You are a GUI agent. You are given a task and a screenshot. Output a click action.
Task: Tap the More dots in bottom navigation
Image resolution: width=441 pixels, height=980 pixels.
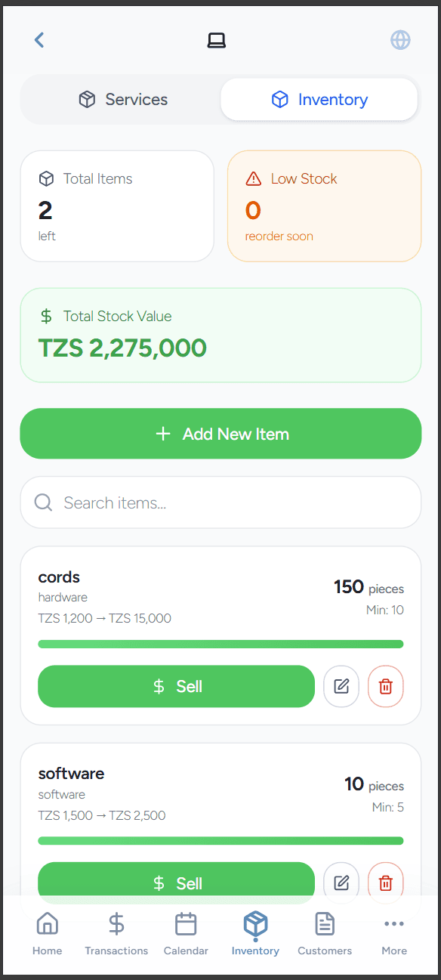[x=394, y=933]
